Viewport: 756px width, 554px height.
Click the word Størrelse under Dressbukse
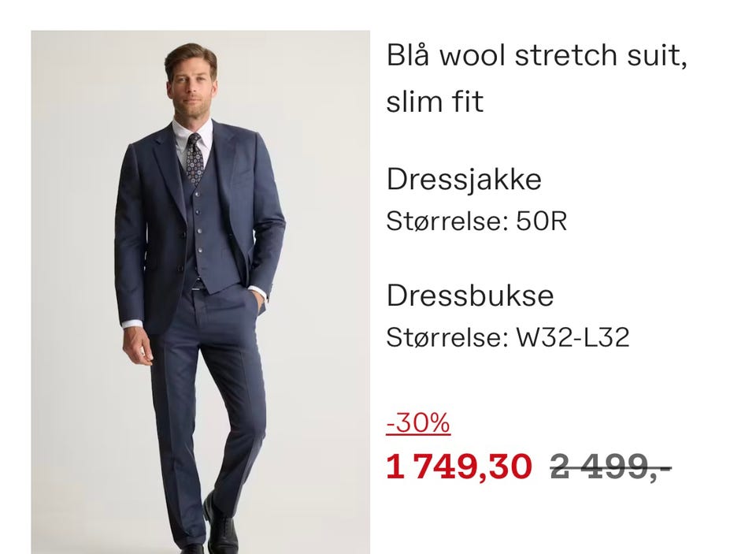point(447,337)
